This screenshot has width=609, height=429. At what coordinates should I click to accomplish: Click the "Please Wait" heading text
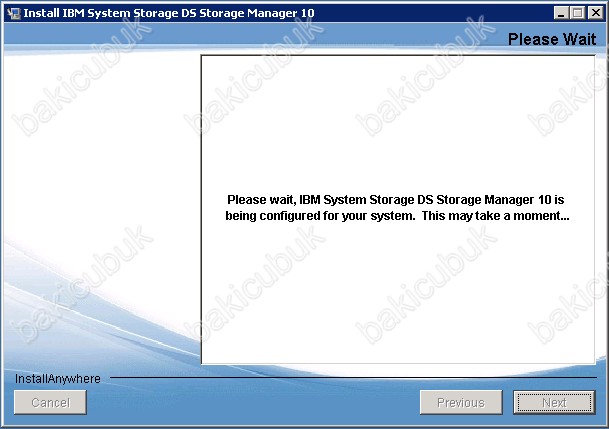click(552, 39)
